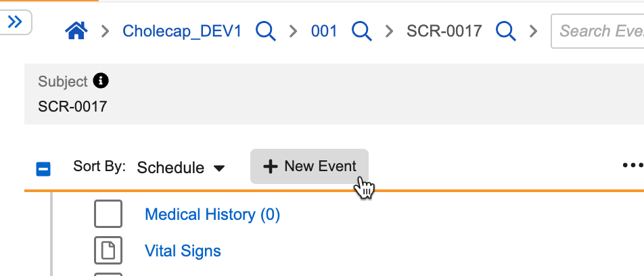Open the Vital Signs form link

coord(183,251)
